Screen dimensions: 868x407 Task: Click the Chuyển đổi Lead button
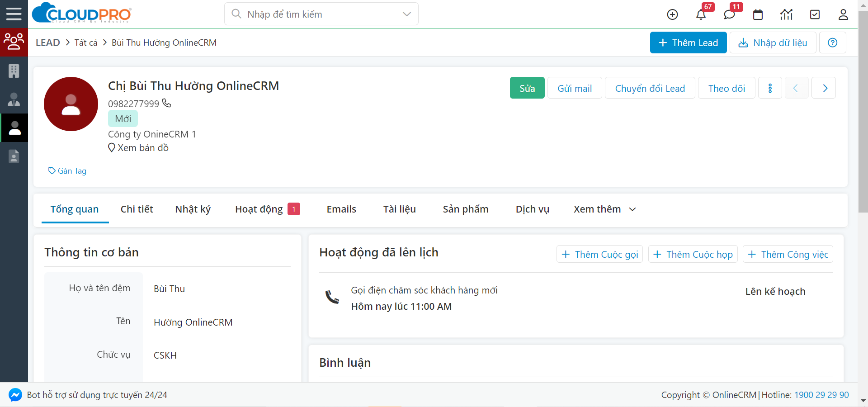pos(650,88)
